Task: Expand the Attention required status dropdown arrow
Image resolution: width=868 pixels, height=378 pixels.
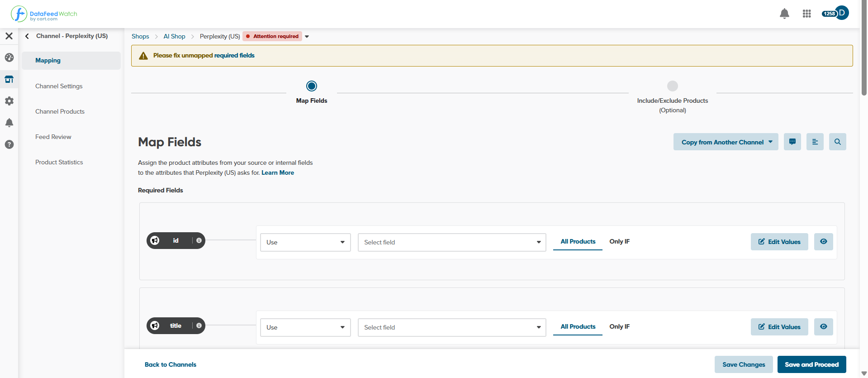Action: 307,37
